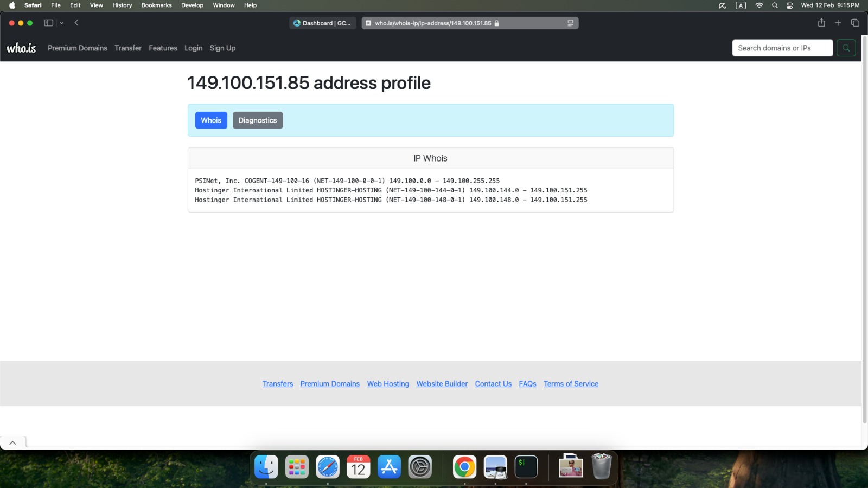Open Premium Domains in navbar

(x=78, y=48)
